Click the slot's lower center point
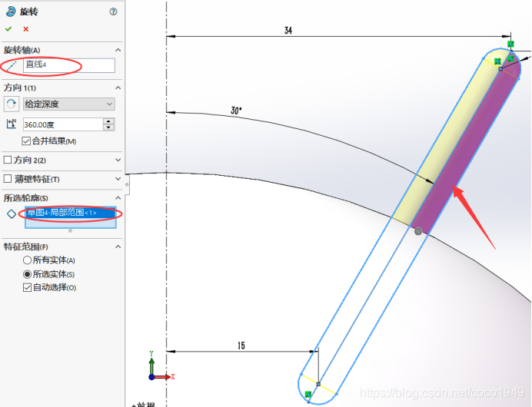This screenshot has width=532, height=407. 318,384
